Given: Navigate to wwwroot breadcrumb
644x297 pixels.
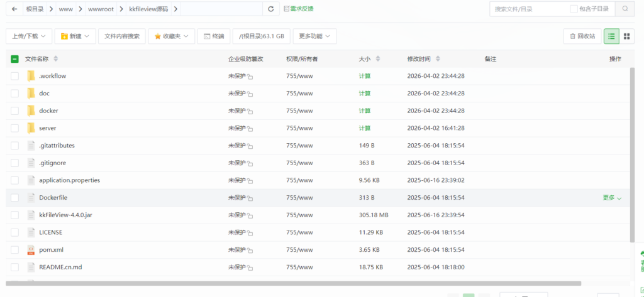Looking at the screenshot, I should click(x=101, y=9).
